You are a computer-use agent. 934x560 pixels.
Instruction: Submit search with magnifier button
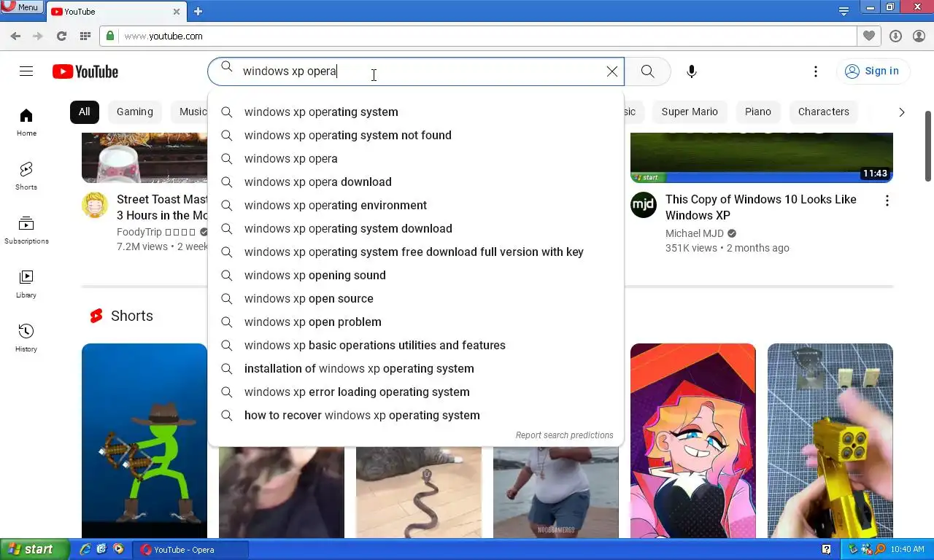[648, 71]
